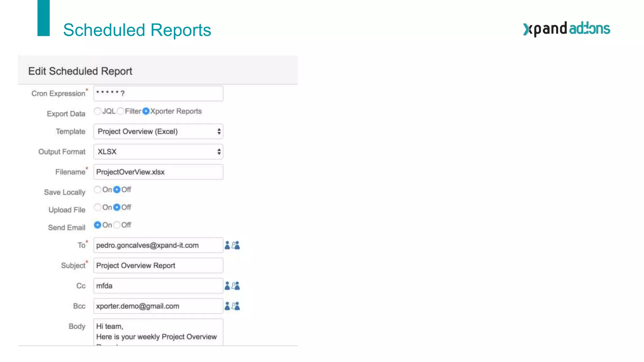Click the "Save Locally" label

(x=65, y=192)
